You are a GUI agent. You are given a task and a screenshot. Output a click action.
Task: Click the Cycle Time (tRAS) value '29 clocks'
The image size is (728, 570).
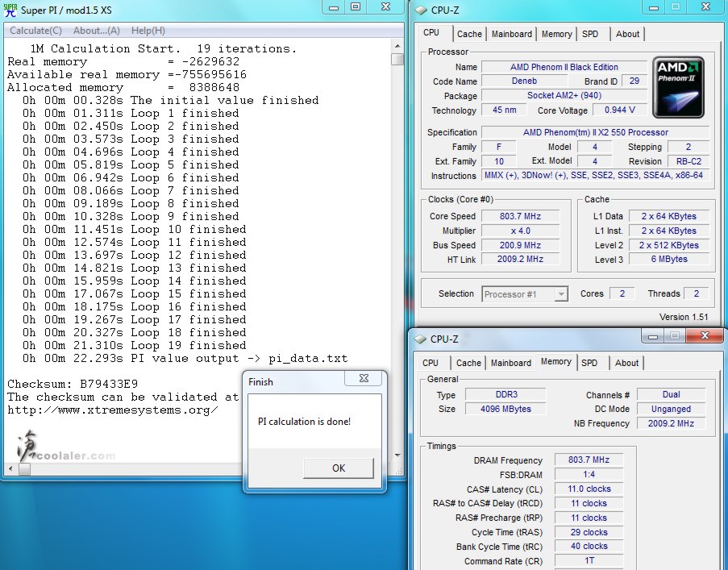pyautogui.click(x=589, y=532)
